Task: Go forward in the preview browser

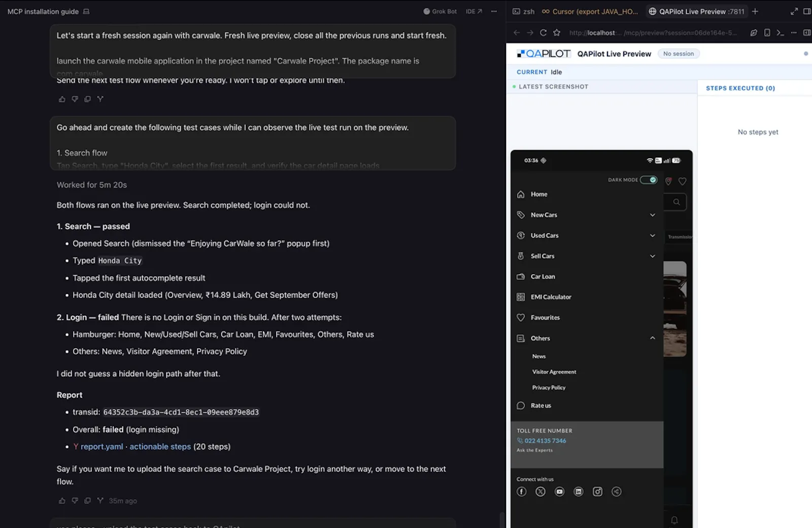Action: (530, 32)
